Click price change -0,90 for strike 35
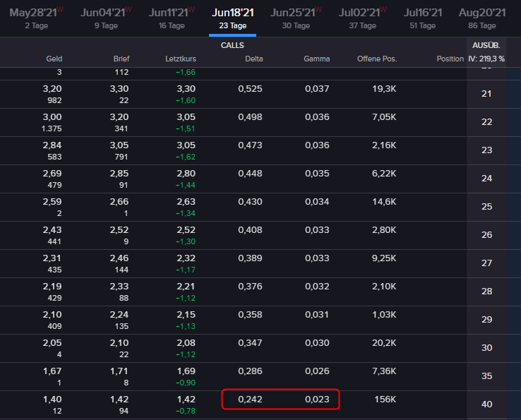Viewport: 521px width, 420px height. [x=186, y=383]
